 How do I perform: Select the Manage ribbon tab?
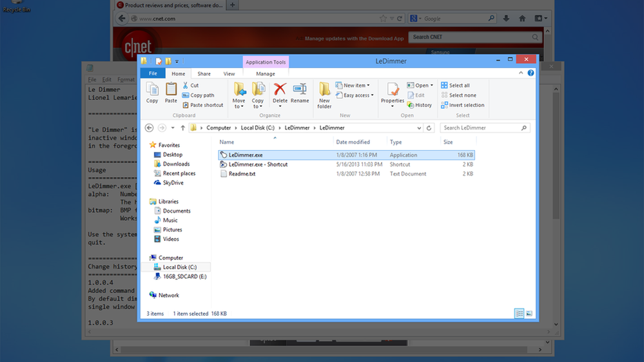[x=266, y=73]
